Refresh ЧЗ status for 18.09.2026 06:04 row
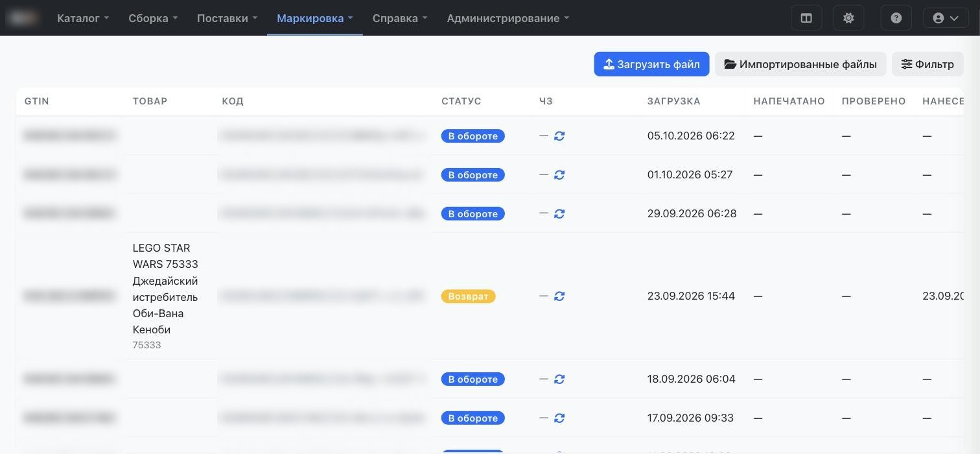The width and height of the screenshot is (980, 454). click(559, 379)
